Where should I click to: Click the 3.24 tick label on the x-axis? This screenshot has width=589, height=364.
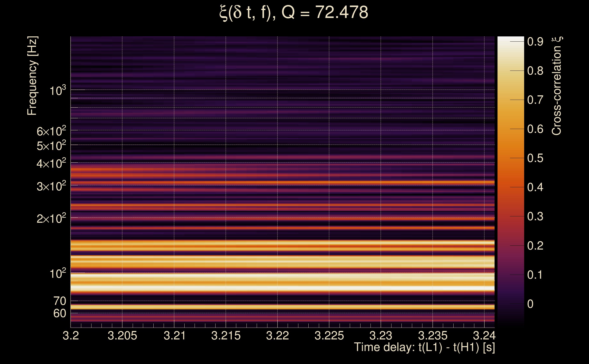pyautogui.click(x=484, y=336)
